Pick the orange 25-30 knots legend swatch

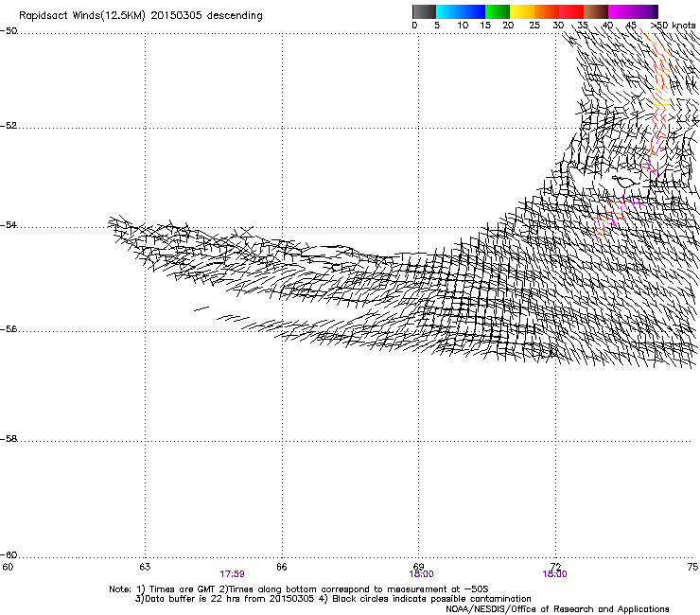pyautogui.click(x=547, y=11)
